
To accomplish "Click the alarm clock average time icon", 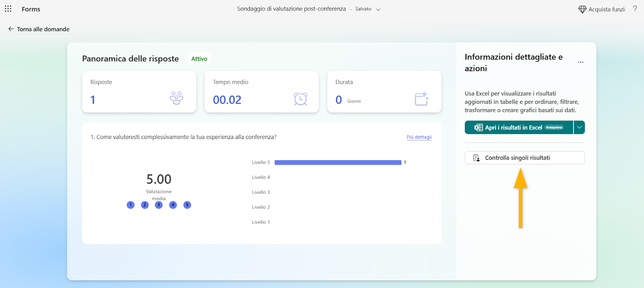I will (x=300, y=99).
